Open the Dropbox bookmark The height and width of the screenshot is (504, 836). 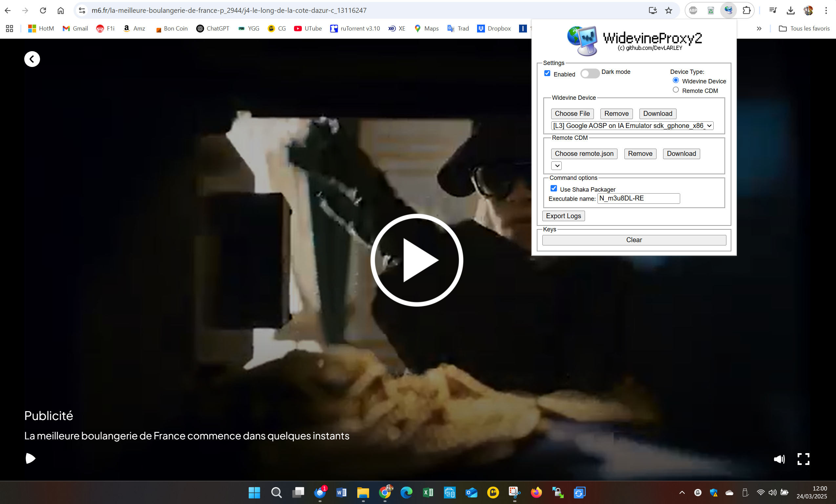point(494,29)
